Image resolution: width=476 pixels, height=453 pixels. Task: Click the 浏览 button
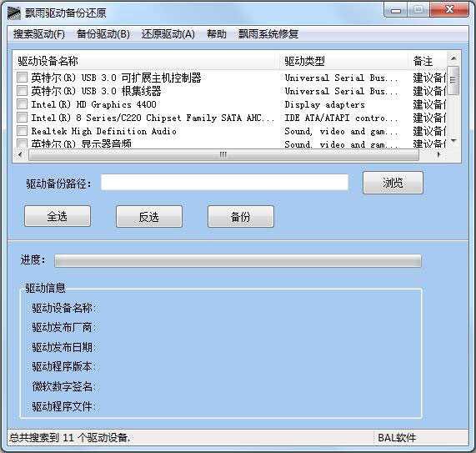click(x=393, y=183)
